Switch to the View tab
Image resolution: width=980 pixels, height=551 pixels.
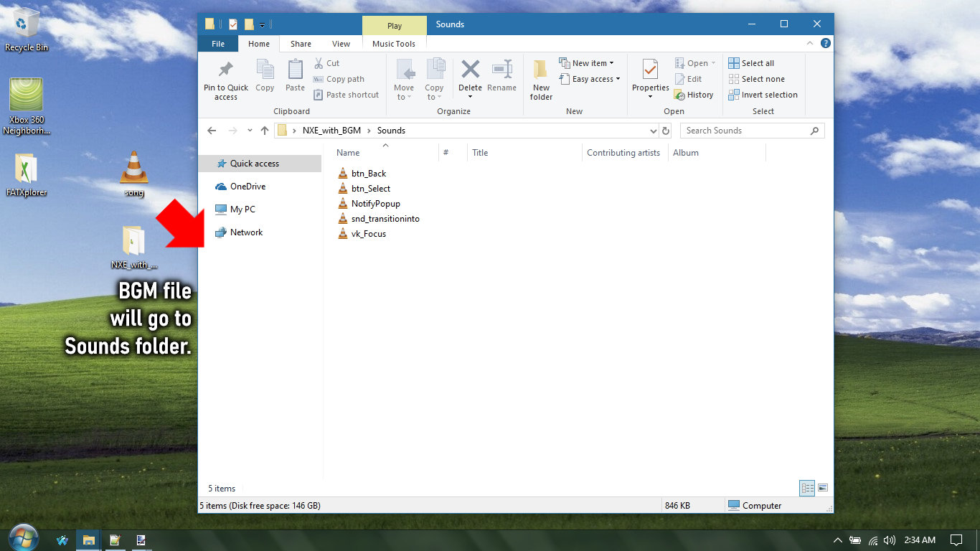click(341, 44)
